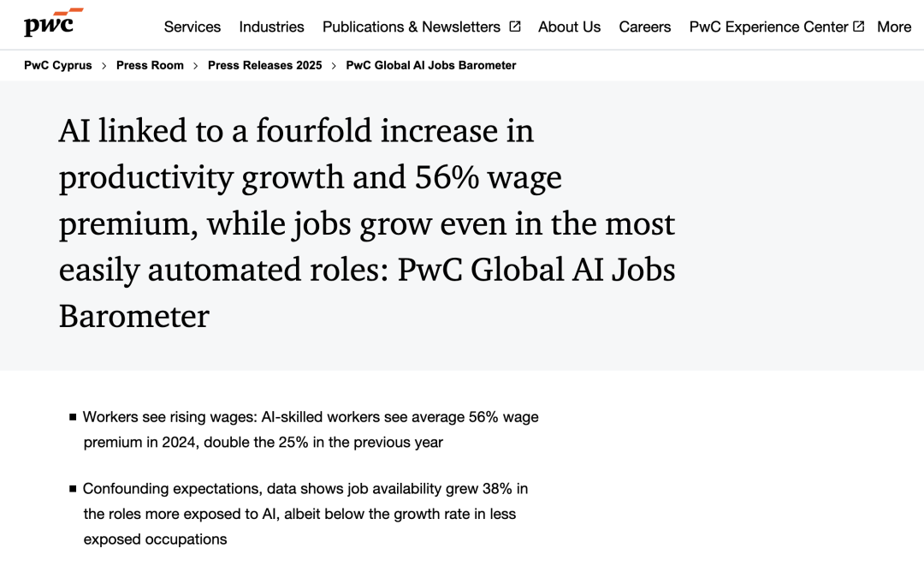
Task: Click breadcrumb chevron after Press Room
Action: (196, 66)
